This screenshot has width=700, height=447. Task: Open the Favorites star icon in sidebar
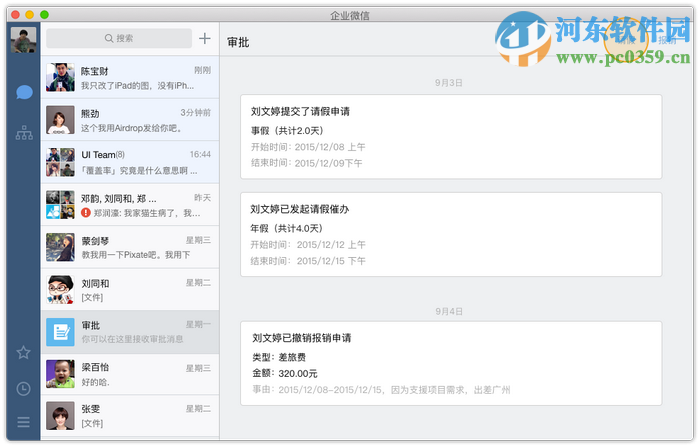tap(23, 352)
